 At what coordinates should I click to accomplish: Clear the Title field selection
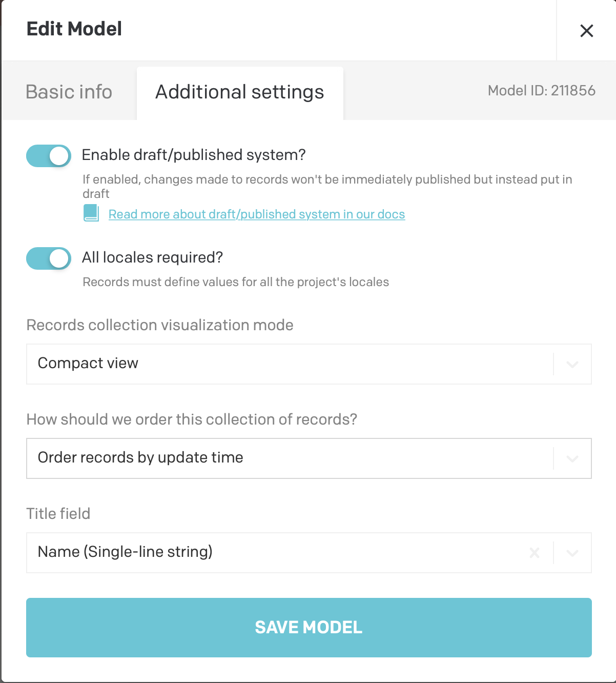click(534, 553)
